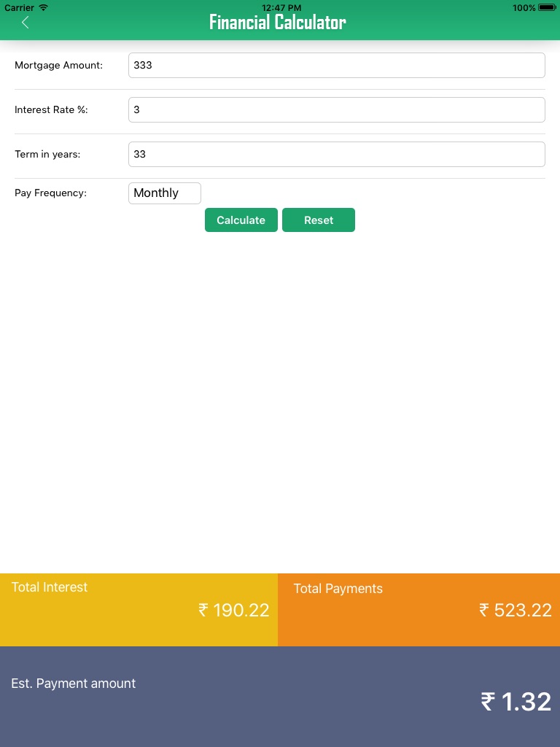
Task: Focus the Mortgage Amount input field
Action: click(x=336, y=65)
